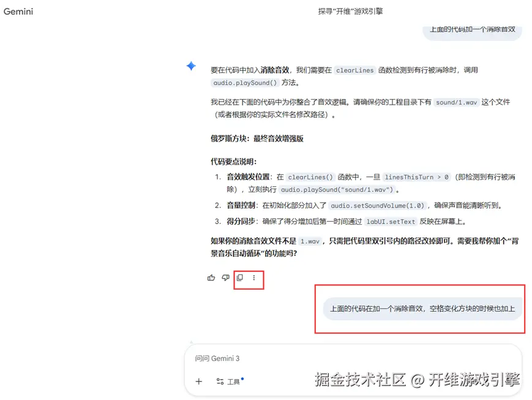Copy the Gemini response using copy icon
The width and height of the screenshot is (532, 400).
240,277
